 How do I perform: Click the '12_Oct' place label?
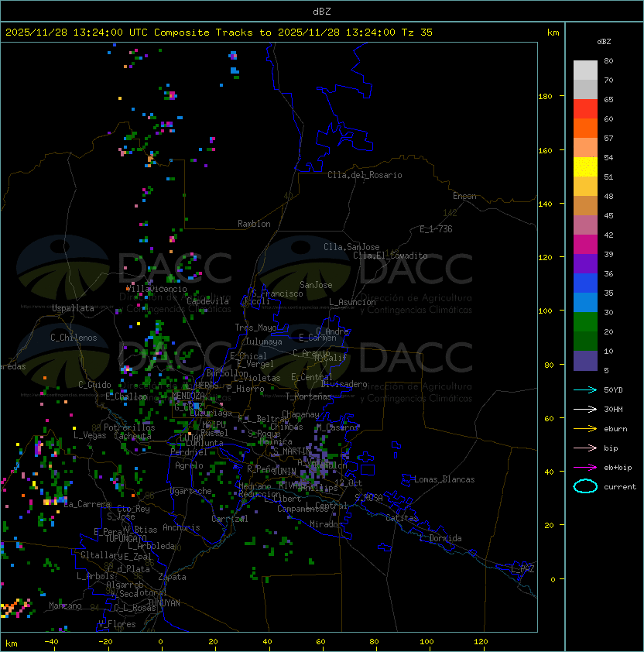(348, 483)
